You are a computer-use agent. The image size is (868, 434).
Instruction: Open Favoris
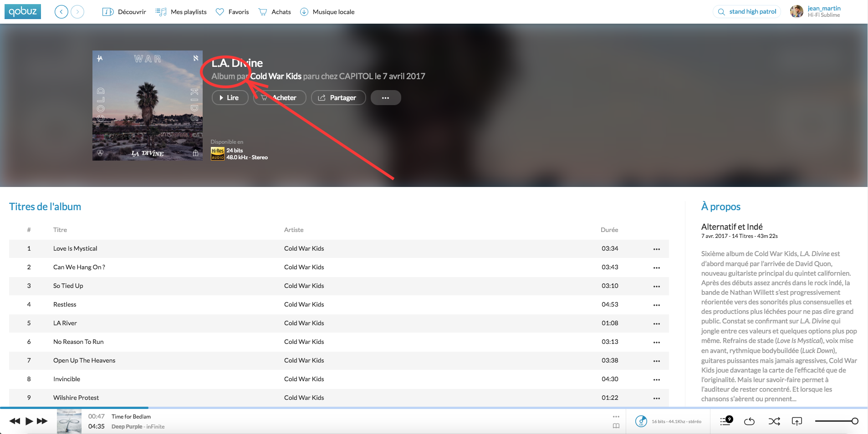(x=232, y=12)
